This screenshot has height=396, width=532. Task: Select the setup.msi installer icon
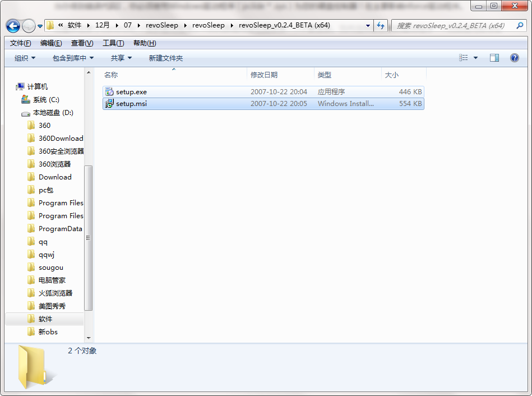(x=109, y=104)
